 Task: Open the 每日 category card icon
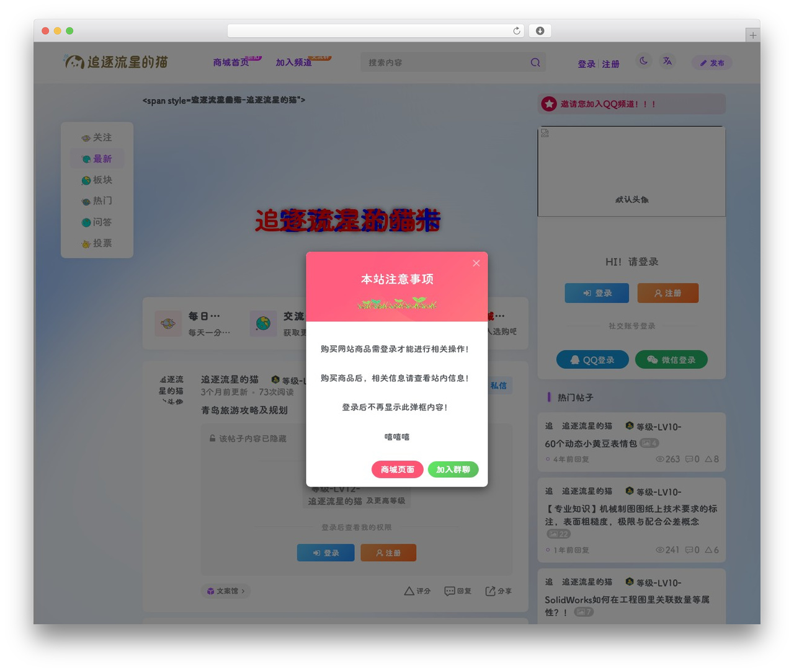(168, 324)
